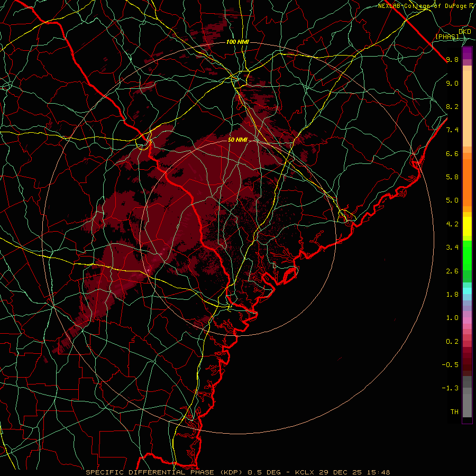Click the "9.0" scale value

pos(452,84)
